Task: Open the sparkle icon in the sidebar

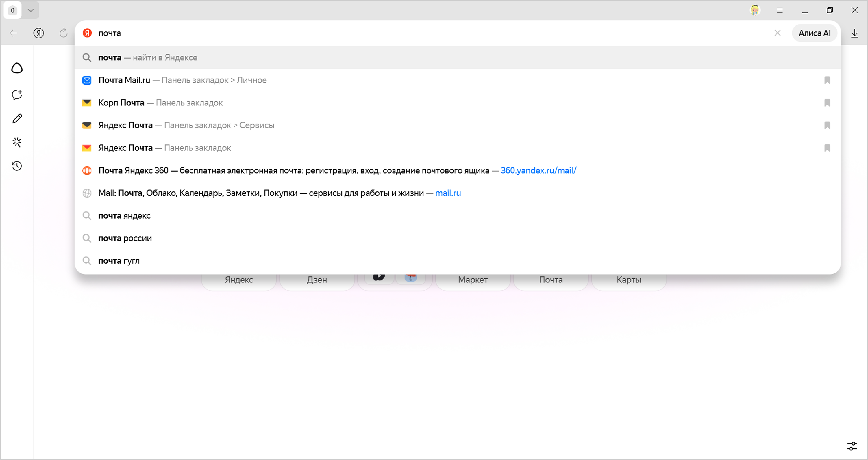Action: point(17,142)
